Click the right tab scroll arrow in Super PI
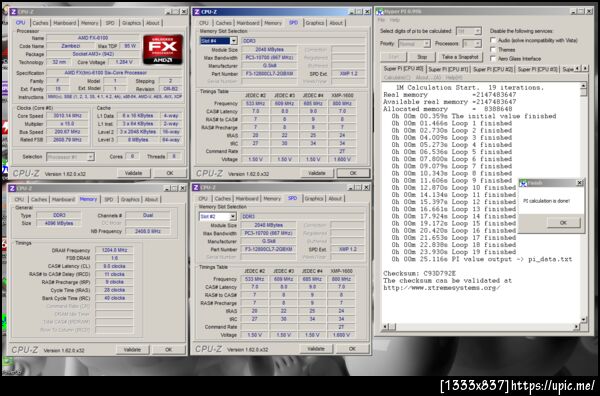Screen dimensions: 600x396 [x=585, y=68]
